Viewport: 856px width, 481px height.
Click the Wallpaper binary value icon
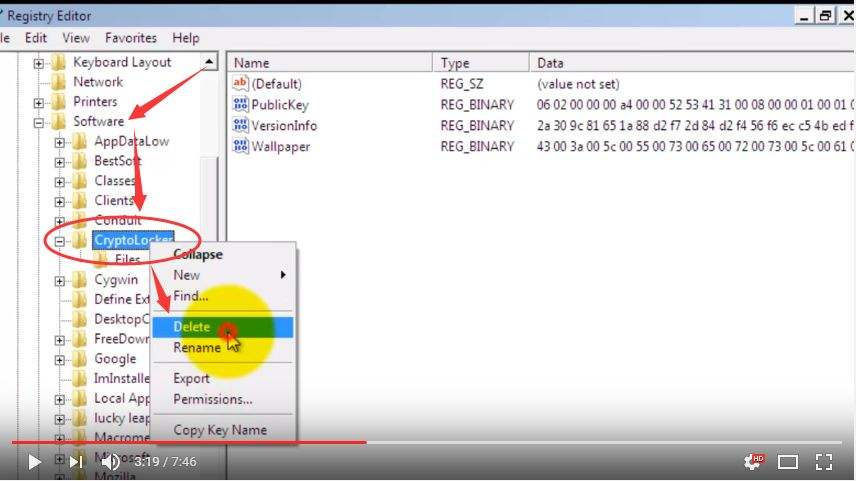coord(240,147)
